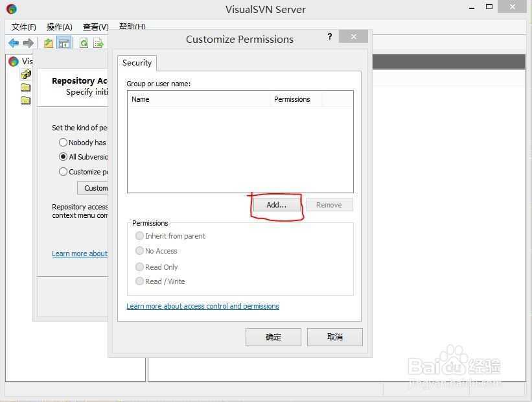532x402 pixels.
Task: Select Customize permissions radio option
Action: [63, 171]
